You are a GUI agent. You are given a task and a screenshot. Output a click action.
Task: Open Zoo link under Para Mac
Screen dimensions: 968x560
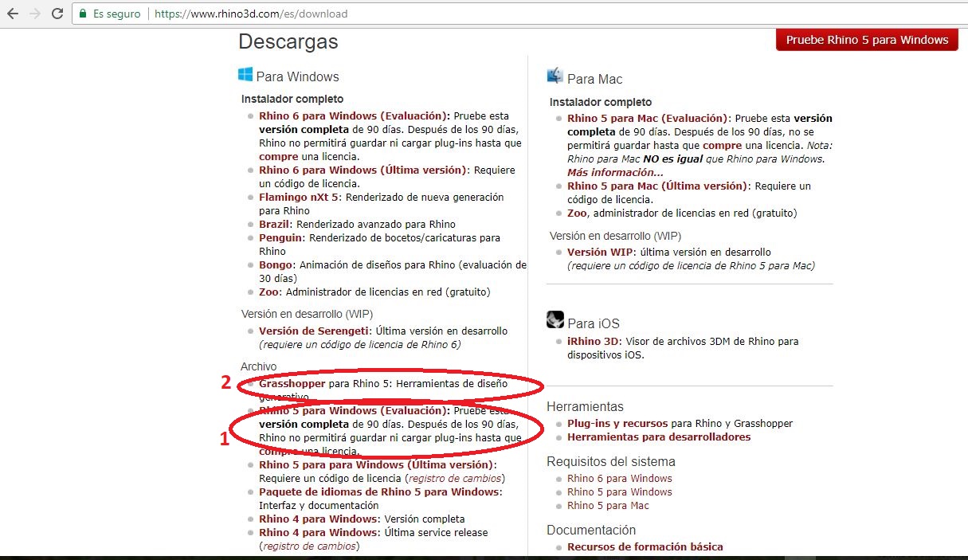[x=578, y=213]
